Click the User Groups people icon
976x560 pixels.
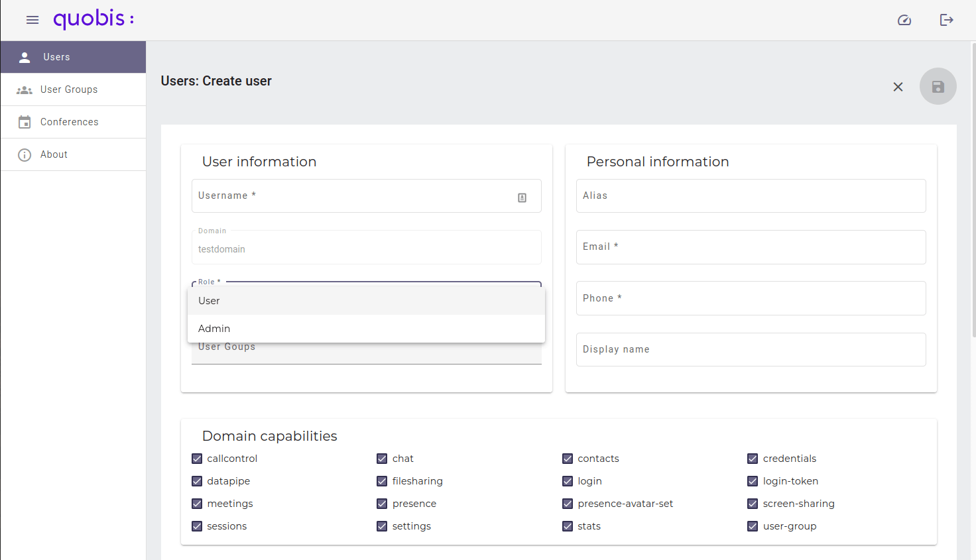[x=25, y=90]
